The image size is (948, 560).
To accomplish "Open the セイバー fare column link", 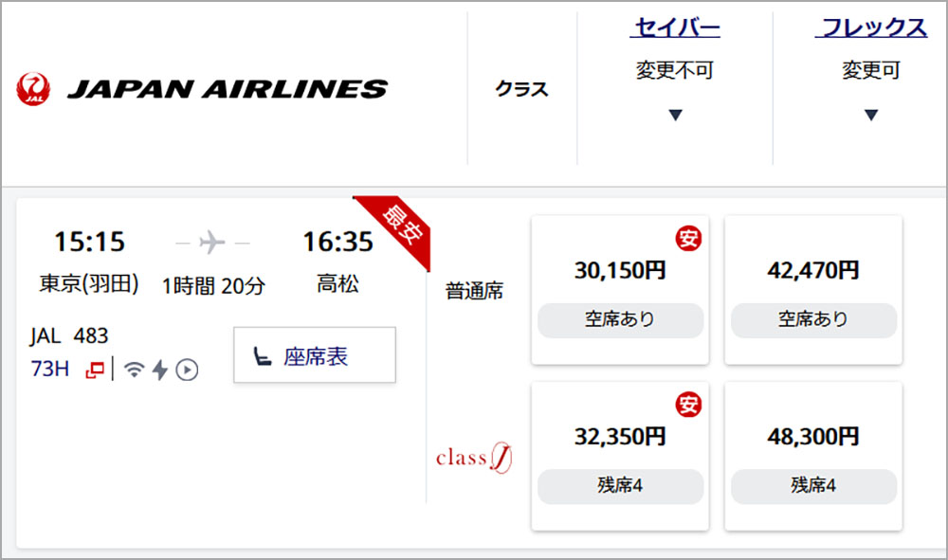I will point(675,28).
